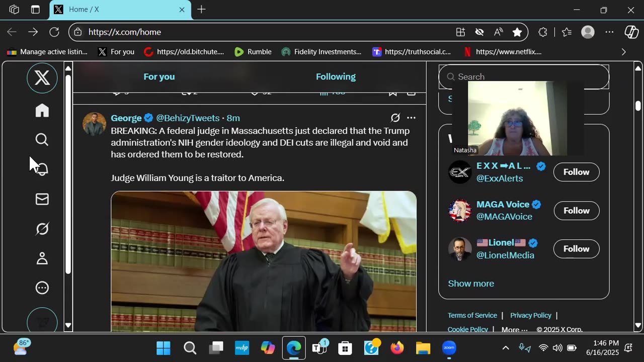The height and width of the screenshot is (362, 644).
Task: Open Firefox from the taskbar
Action: pyautogui.click(x=397, y=348)
